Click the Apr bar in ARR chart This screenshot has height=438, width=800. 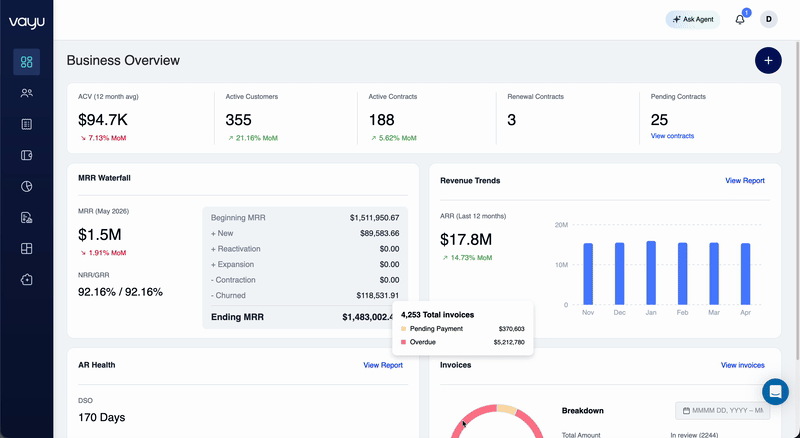(x=745, y=274)
